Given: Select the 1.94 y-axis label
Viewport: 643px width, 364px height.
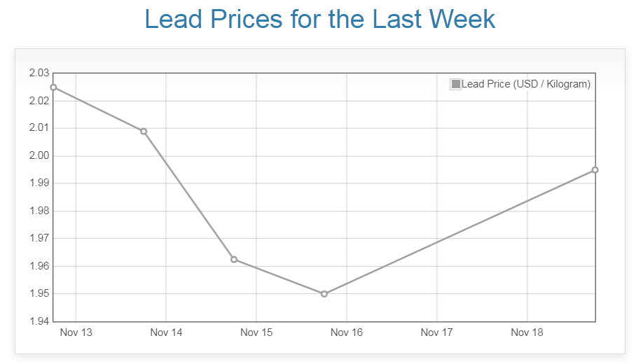Looking at the screenshot, I should [x=39, y=321].
